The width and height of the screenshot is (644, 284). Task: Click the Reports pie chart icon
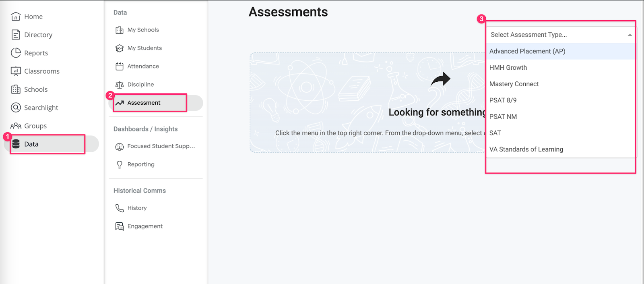[x=16, y=53]
